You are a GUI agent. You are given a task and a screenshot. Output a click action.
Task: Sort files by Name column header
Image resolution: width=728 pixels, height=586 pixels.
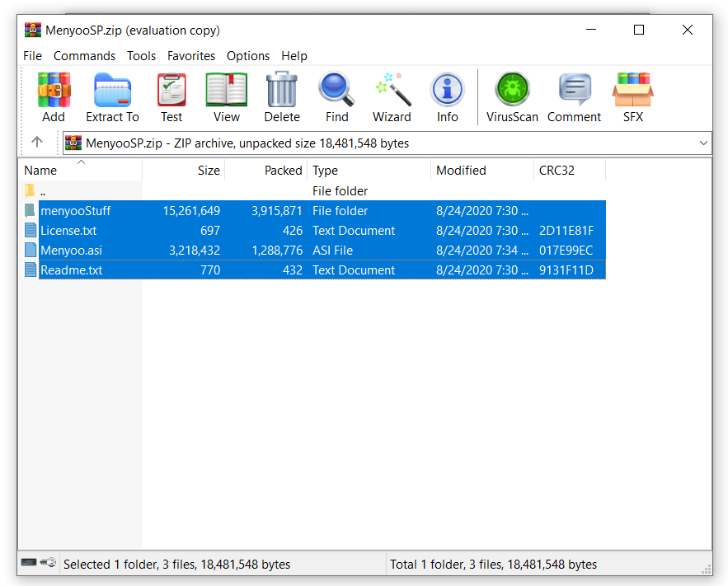point(41,171)
